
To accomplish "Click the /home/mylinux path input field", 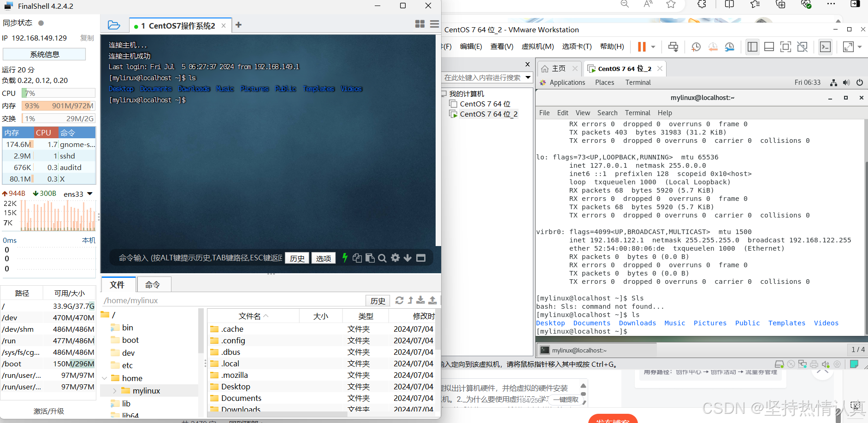I will pyautogui.click(x=233, y=300).
